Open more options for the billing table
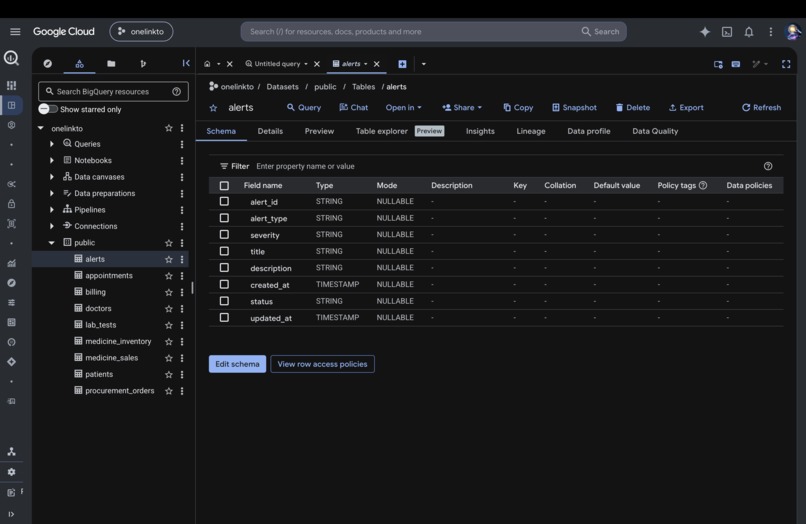 point(182,292)
